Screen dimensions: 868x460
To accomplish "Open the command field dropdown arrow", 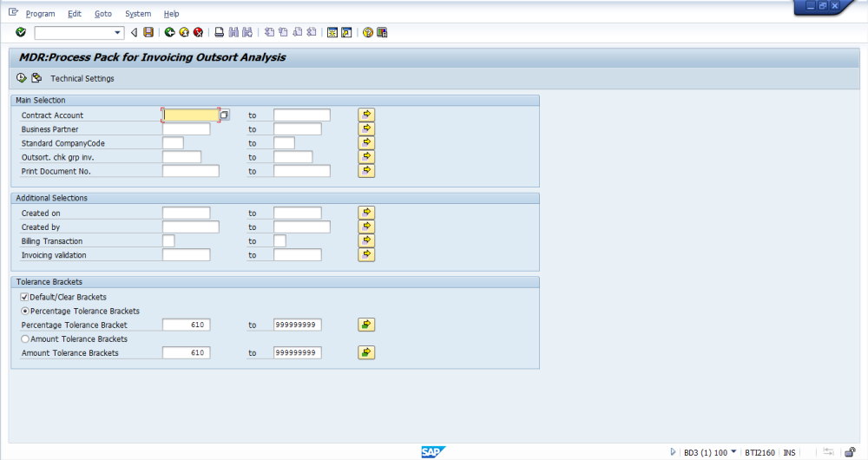I will pos(117,33).
